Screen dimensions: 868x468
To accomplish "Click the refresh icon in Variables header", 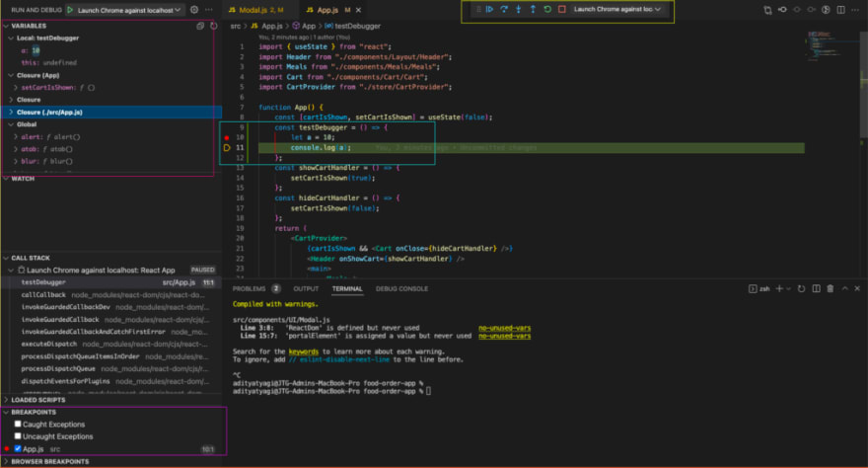I will (x=214, y=26).
